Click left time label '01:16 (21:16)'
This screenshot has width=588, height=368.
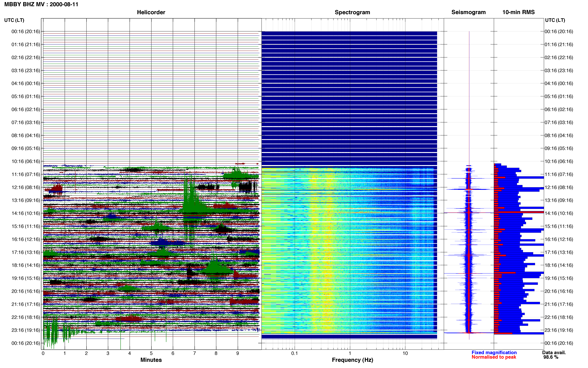point(26,45)
